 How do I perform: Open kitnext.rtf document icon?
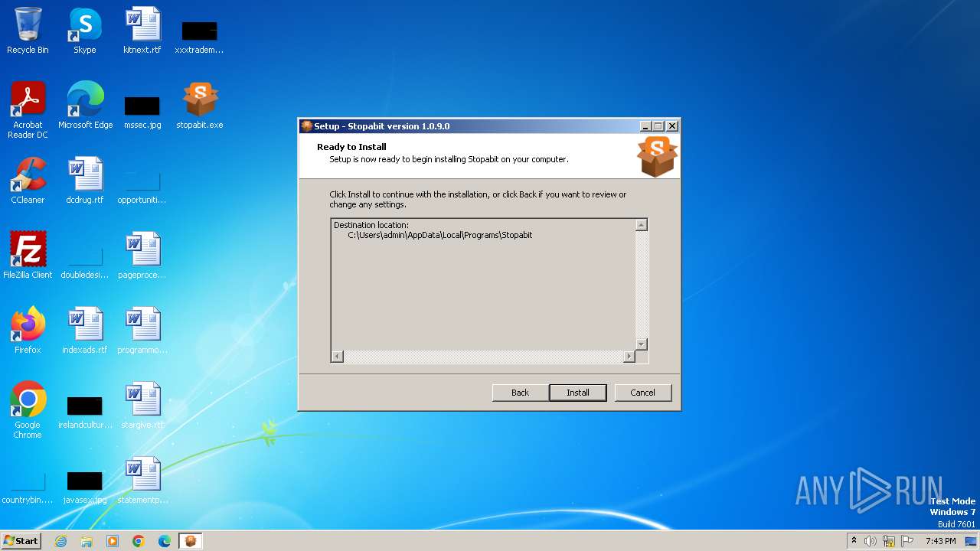coord(142,31)
